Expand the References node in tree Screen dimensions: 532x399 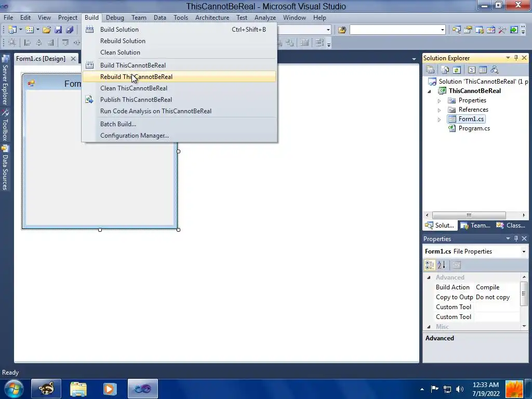[439, 110]
